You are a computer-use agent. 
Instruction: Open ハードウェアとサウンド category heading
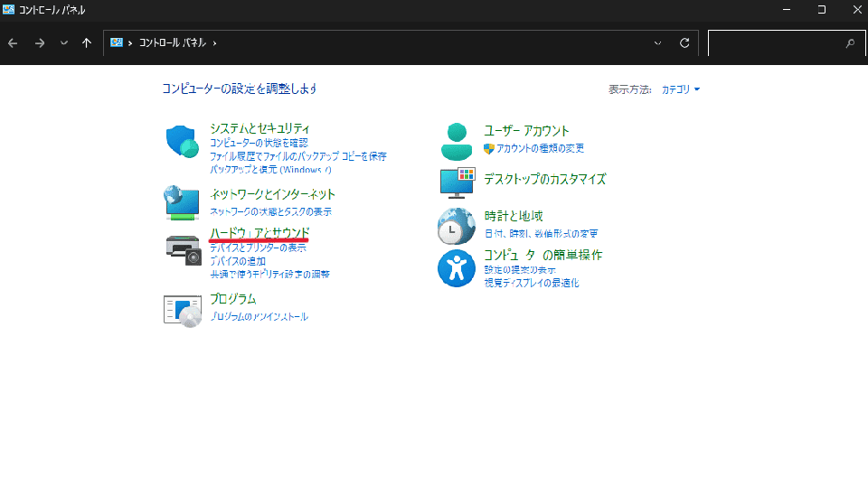[x=259, y=233]
